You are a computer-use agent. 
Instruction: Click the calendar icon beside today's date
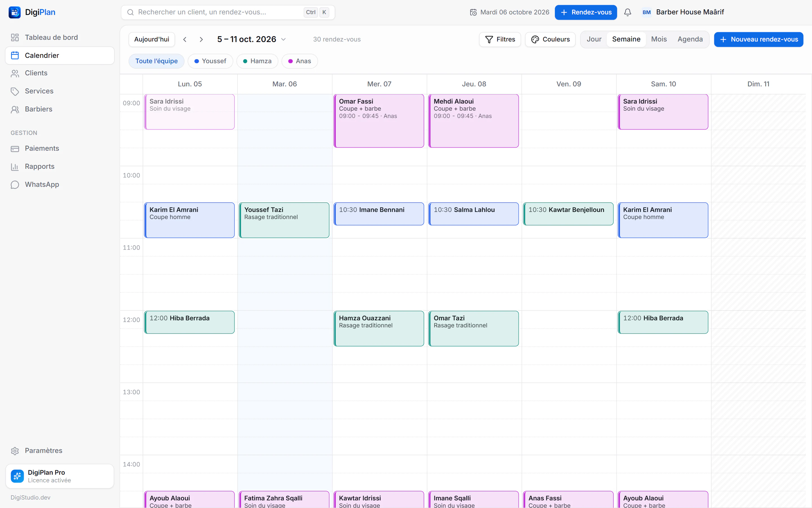click(x=473, y=12)
